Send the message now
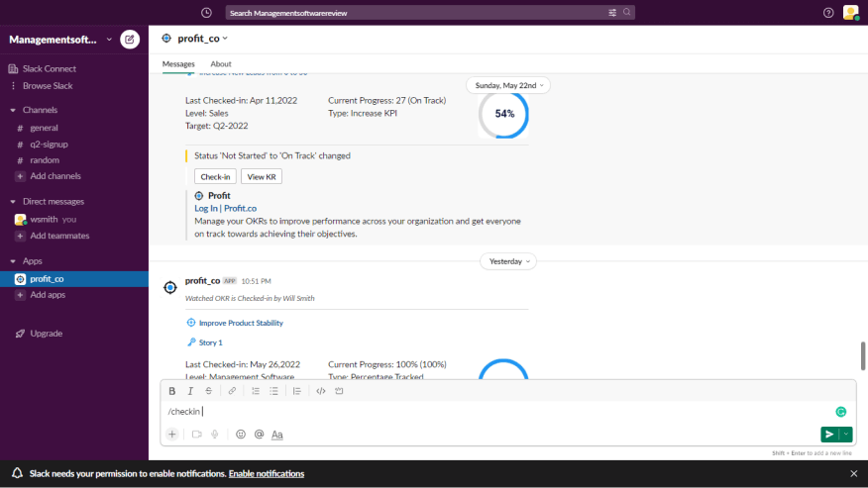This screenshot has height=488, width=868. coord(829,435)
